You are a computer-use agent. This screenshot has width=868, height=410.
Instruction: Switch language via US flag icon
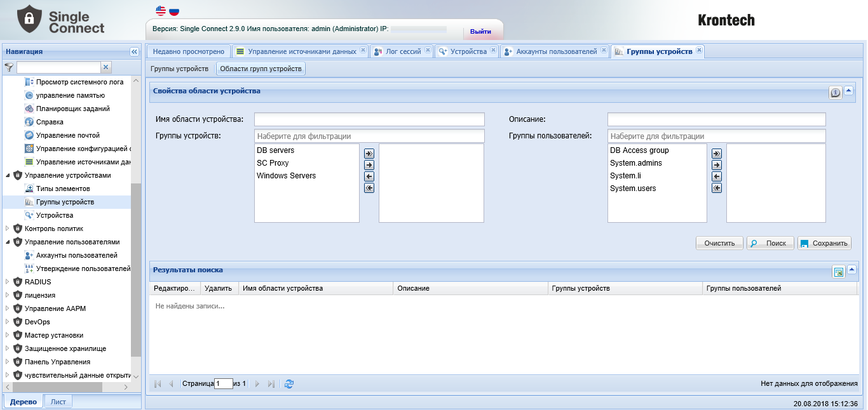161,11
